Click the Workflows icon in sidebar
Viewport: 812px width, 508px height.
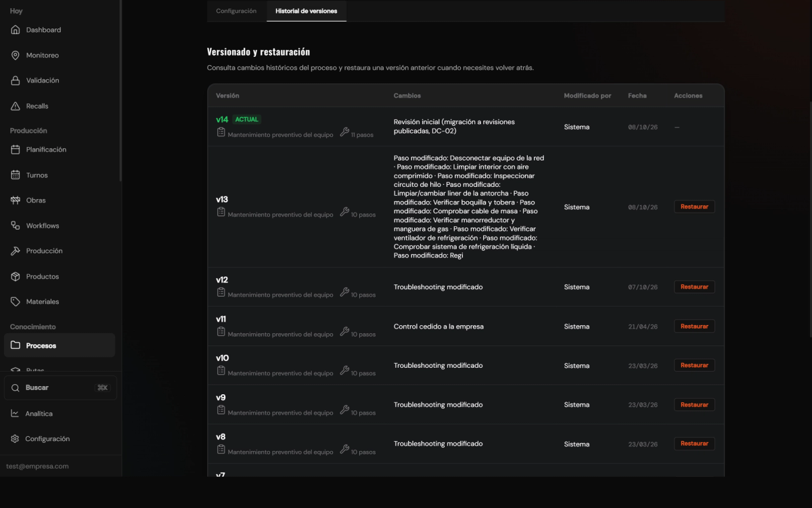click(16, 226)
